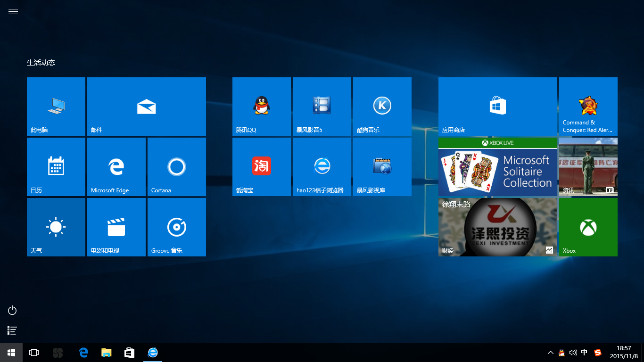This screenshot has height=362, width=644.
Task: Open the hamburger menu at top-left
Action: point(13,12)
